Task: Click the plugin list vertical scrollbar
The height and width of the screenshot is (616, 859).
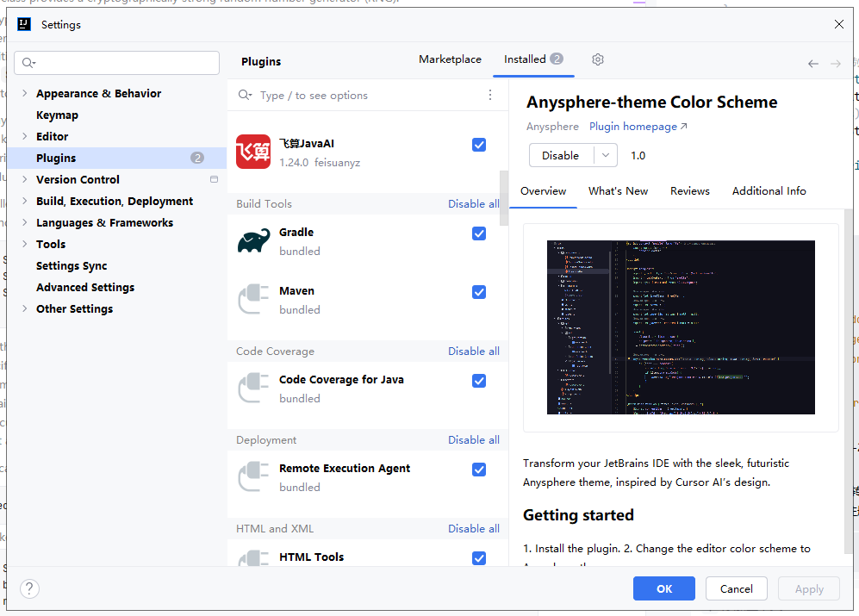Action: click(x=504, y=198)
